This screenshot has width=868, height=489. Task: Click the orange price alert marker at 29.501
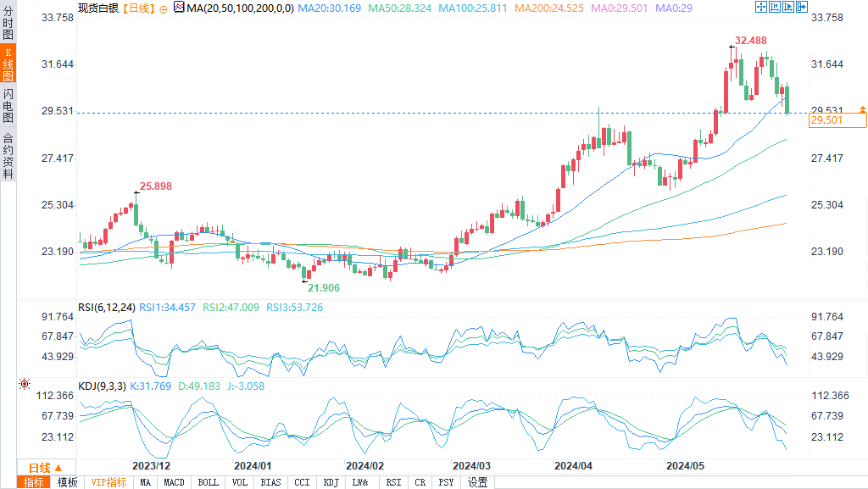click(x=862, y=109)
